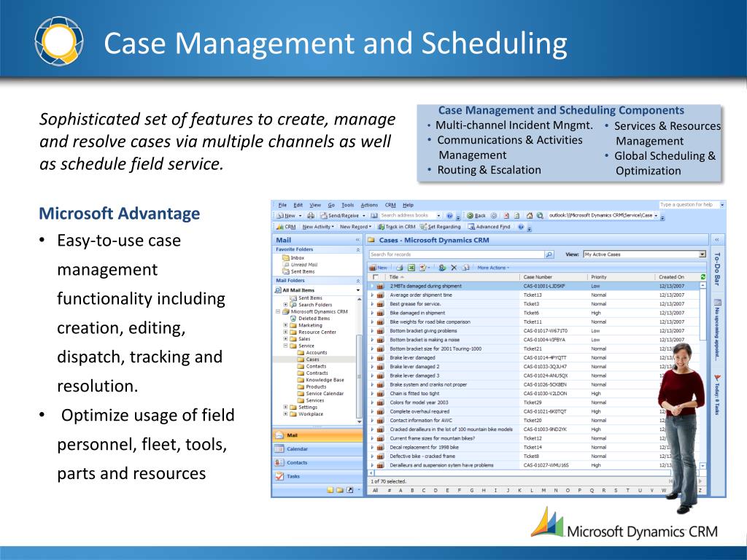Open the Tools menu
This screenshot has width=747, height=560.
[348, 205]
